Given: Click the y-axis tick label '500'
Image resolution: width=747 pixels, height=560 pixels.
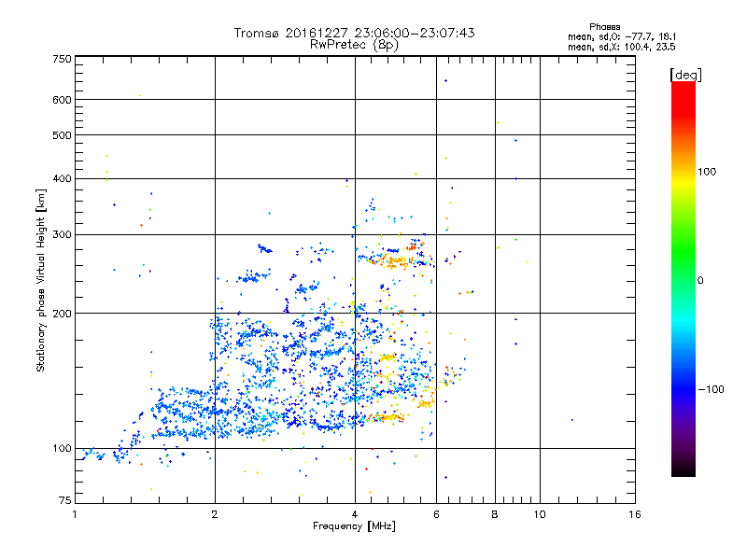Looking at the screenshot, I should click(x=62, y=135).
